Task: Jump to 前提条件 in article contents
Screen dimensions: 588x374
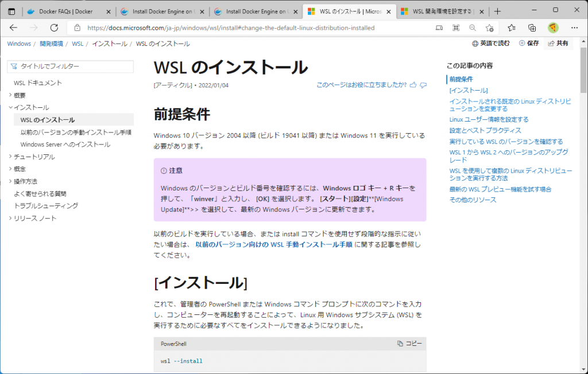Action: [x=461, y=80]
